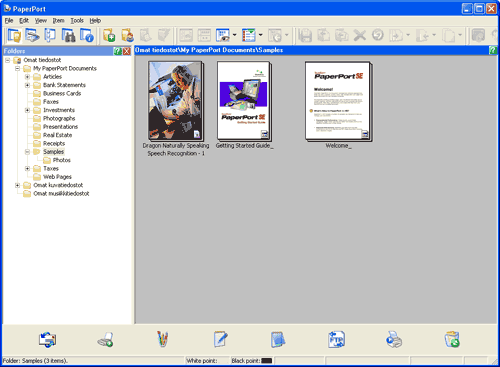Select the Receipts folder in tree
The height and width of the screenshot is (367, 500).
[54, 143]
